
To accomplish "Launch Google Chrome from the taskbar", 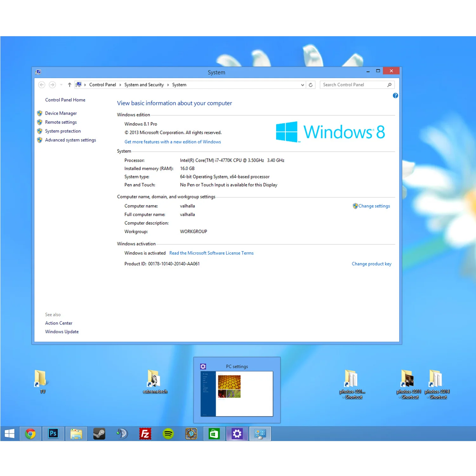I will 30,434.
